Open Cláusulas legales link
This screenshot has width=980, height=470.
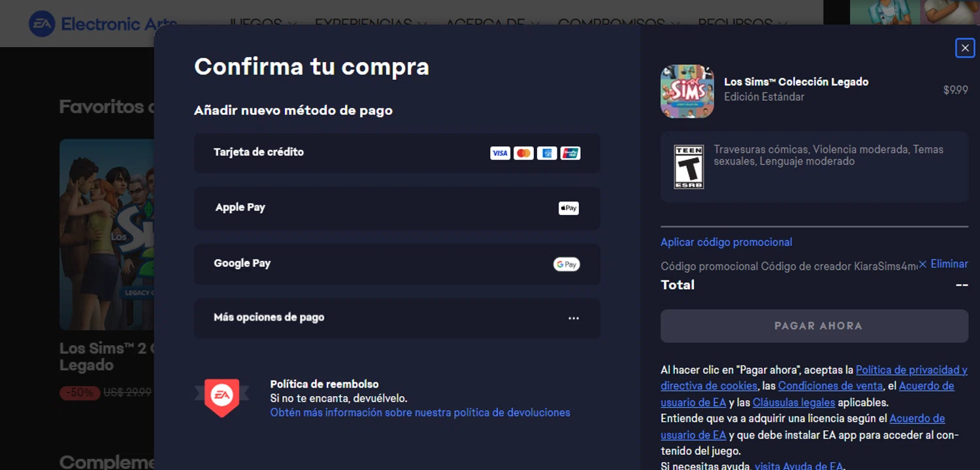pos(794,402)
